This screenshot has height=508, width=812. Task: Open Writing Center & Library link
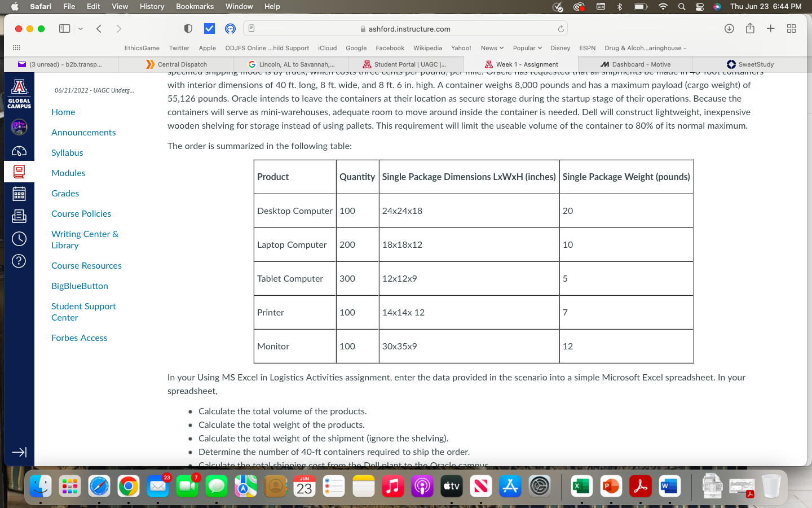pyautogui.click(x=85, y=239)
